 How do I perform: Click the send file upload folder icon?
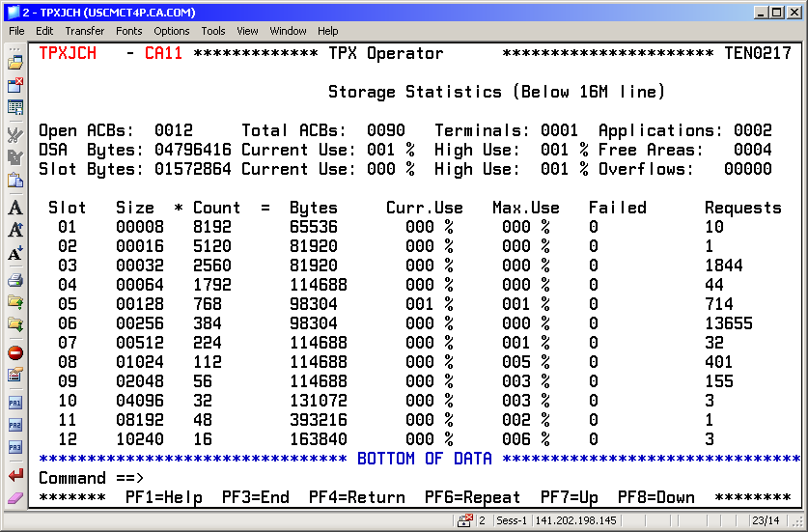(15, 302)
